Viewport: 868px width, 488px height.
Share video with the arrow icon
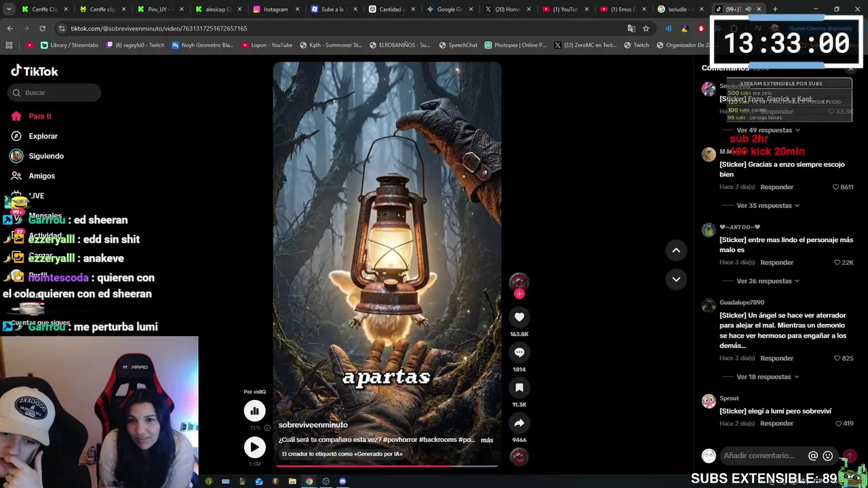click(x=519, y=422)
